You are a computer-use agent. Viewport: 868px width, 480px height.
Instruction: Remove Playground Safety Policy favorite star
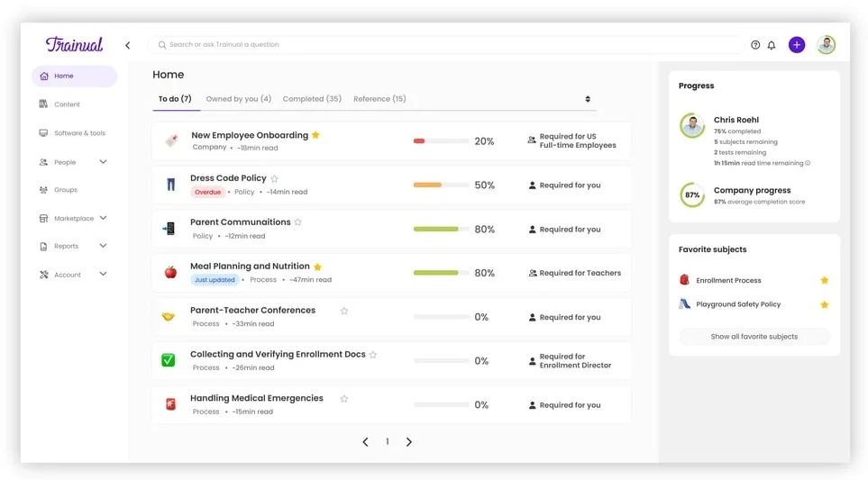point(824,304)
